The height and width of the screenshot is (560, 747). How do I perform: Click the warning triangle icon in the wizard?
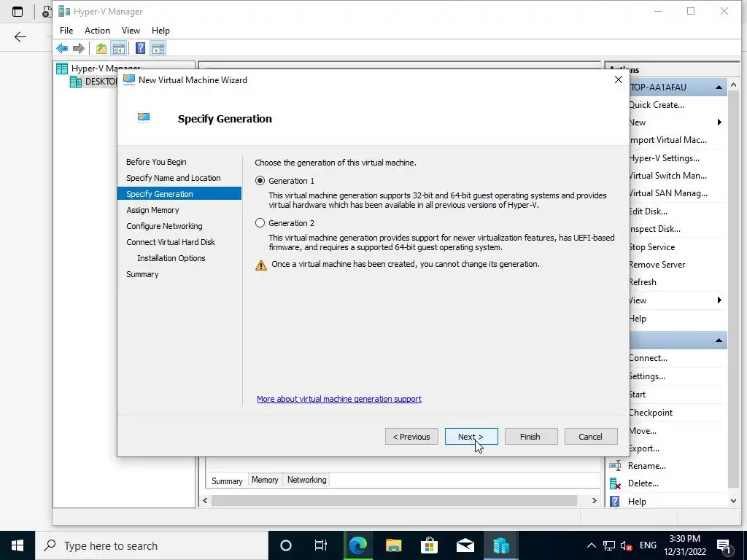click(x=261, y=265)
